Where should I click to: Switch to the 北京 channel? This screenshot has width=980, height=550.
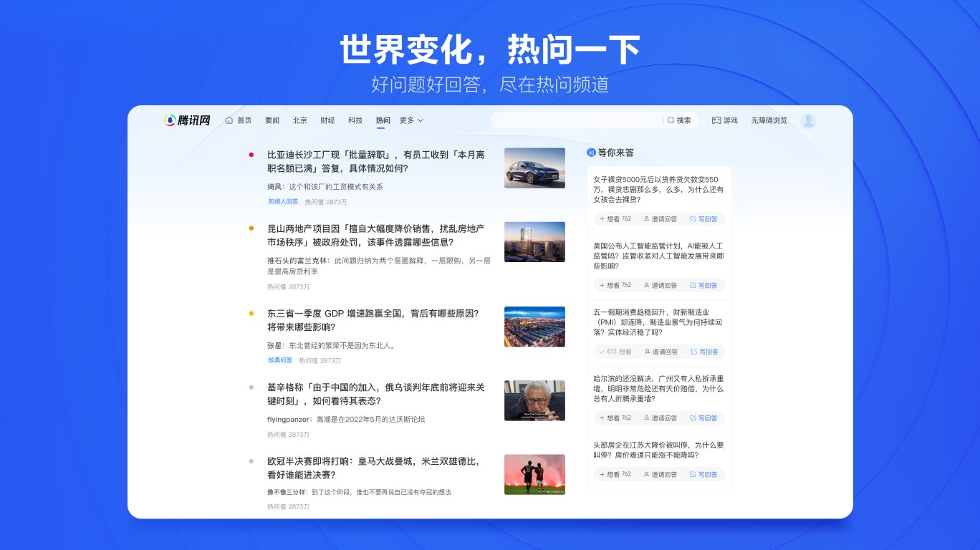[300, 120]
